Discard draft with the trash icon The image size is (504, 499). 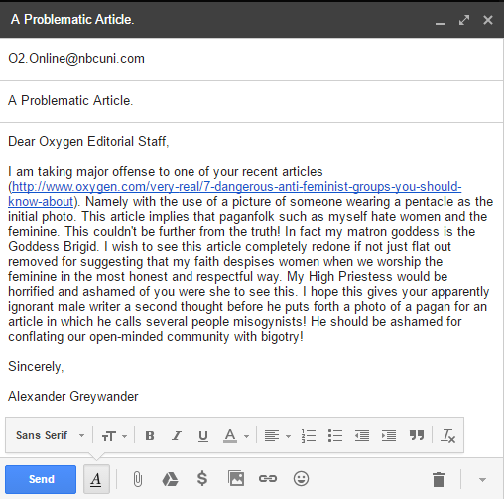coord(439,479)
